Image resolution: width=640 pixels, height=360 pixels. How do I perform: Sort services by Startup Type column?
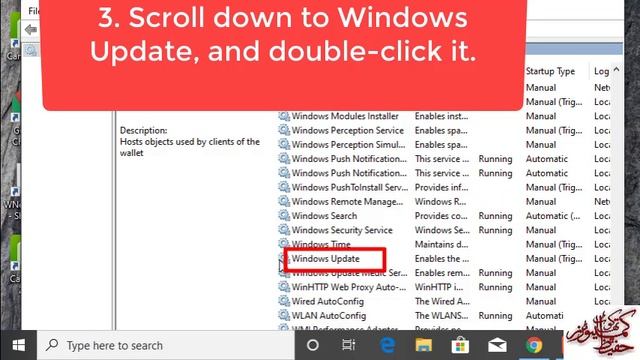[550, 71]
